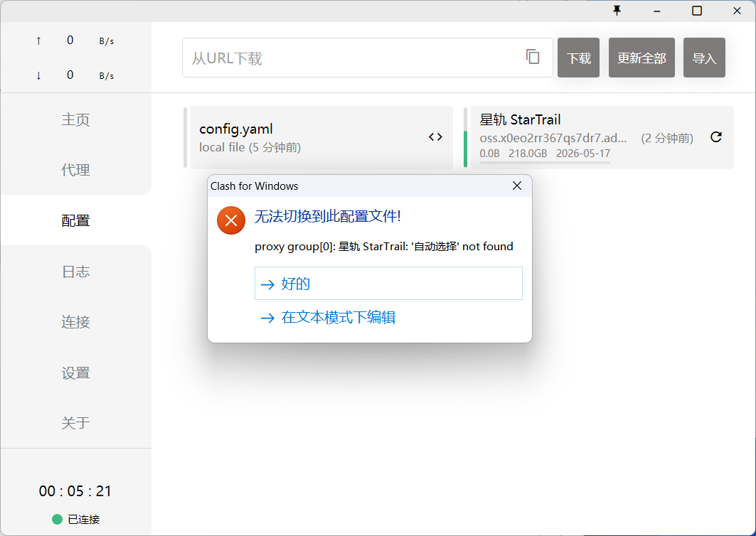Go to the 日志 tab
Viewport: 756px width, 536px height.
point(75,272)
